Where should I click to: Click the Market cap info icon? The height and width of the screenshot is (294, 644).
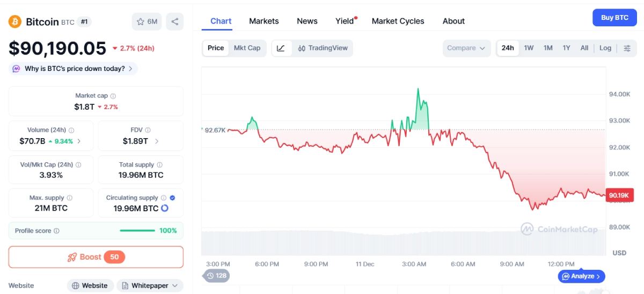113,96
